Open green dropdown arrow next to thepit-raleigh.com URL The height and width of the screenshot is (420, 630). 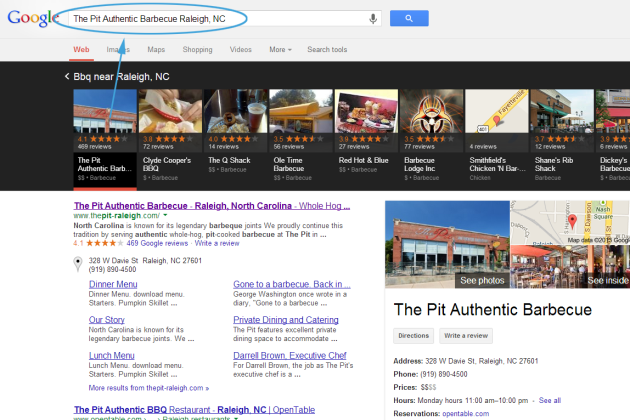[165, 215]
